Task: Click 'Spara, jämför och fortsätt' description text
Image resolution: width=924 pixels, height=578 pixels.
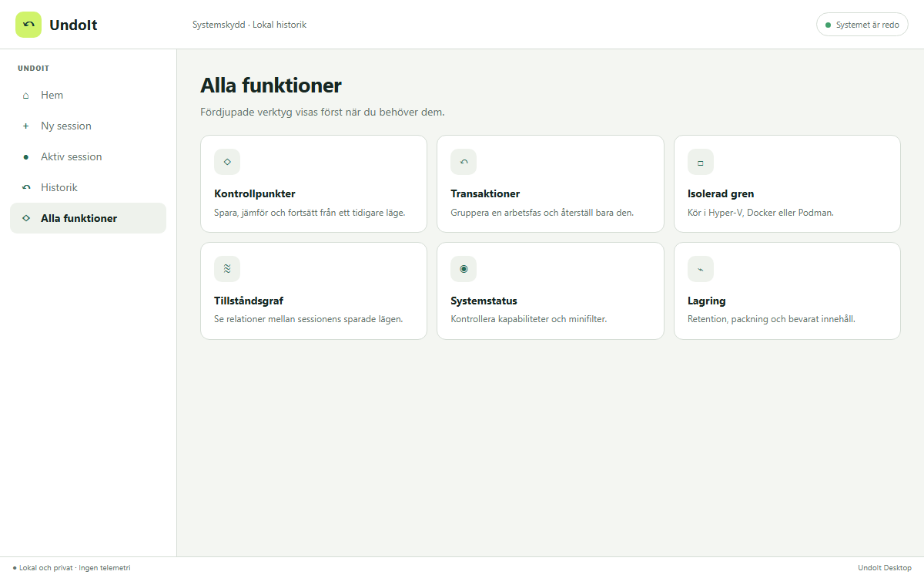Action: pyautogui.click(x=310, y=213)
